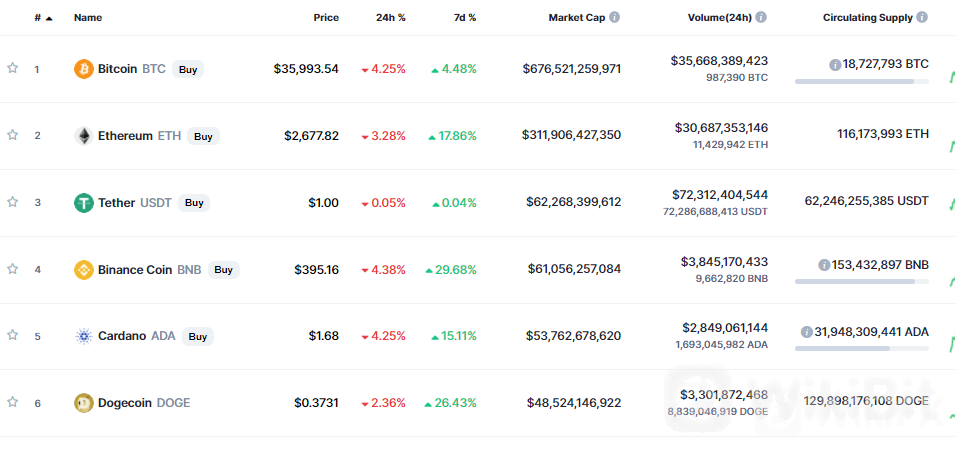Viewport: 955px width, 454px height.
Task: Sort by Circulating Supply header
Action: pos(868,18)
